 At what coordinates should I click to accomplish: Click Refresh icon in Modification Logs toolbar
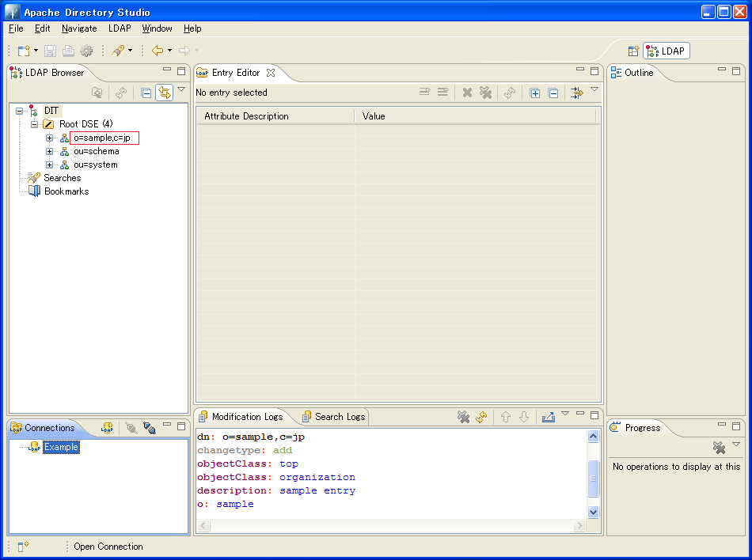pos(481,418)
